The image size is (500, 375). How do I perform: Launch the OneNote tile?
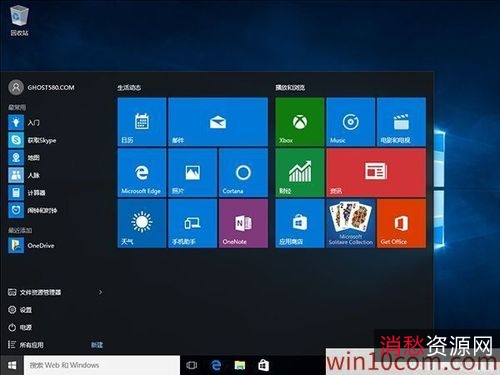click(243, 223)
